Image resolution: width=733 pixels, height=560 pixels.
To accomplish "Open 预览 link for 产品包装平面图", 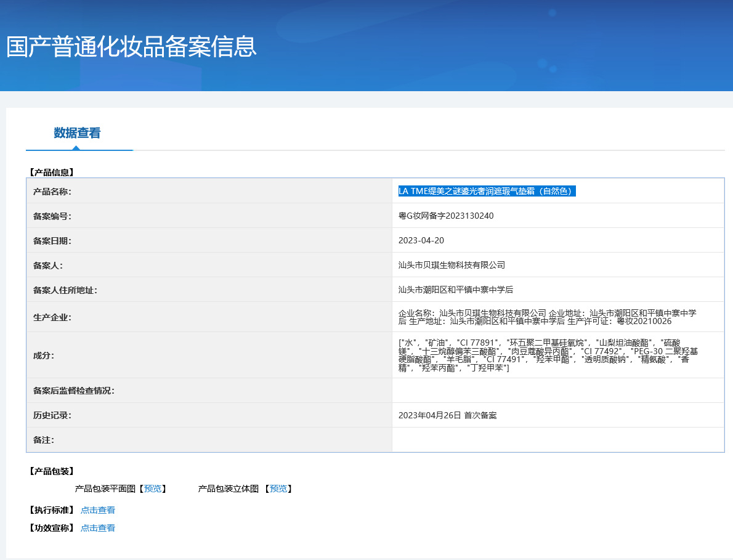I will click(x=153, y=489).
